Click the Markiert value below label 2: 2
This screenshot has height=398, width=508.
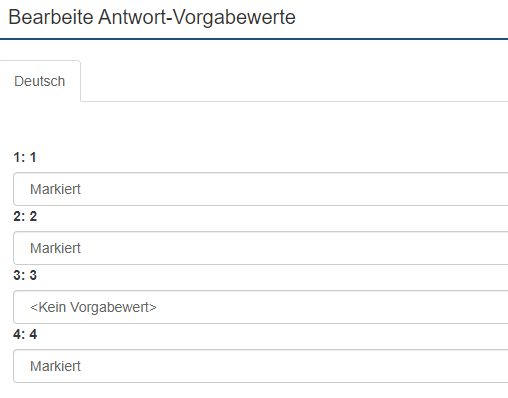pyautogui.click(x=55, y=248)
